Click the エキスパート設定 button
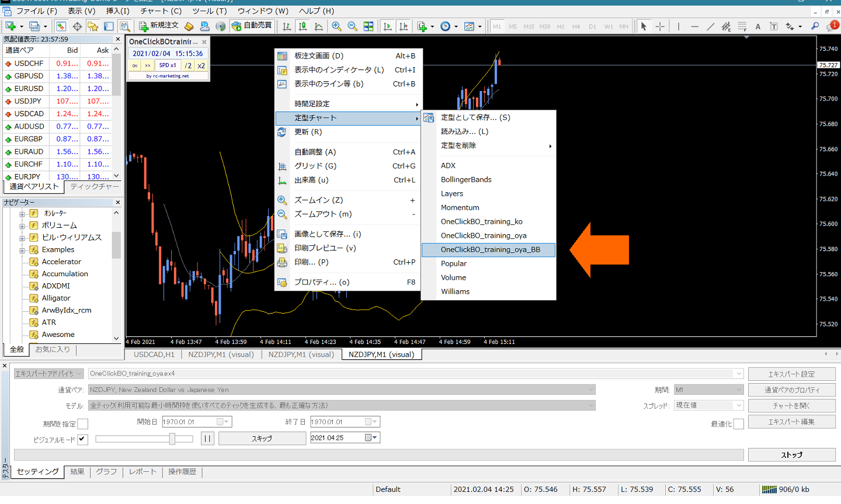The width and height of the screenshot is (841, 504). tap(791, 374)
